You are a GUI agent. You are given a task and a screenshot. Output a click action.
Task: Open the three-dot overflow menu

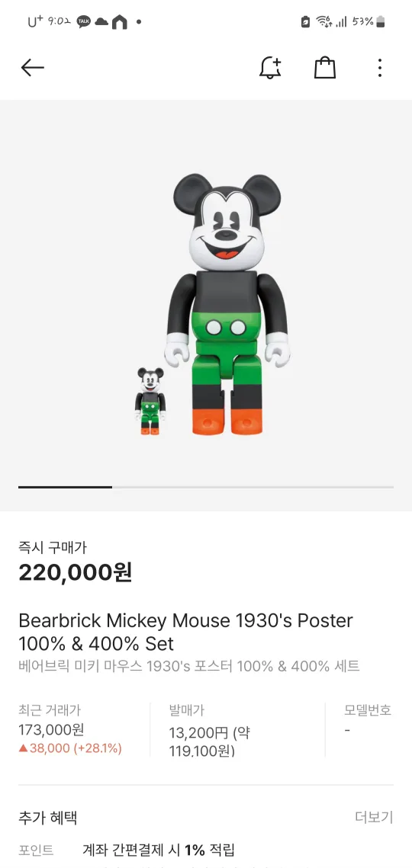coord(380,68)
